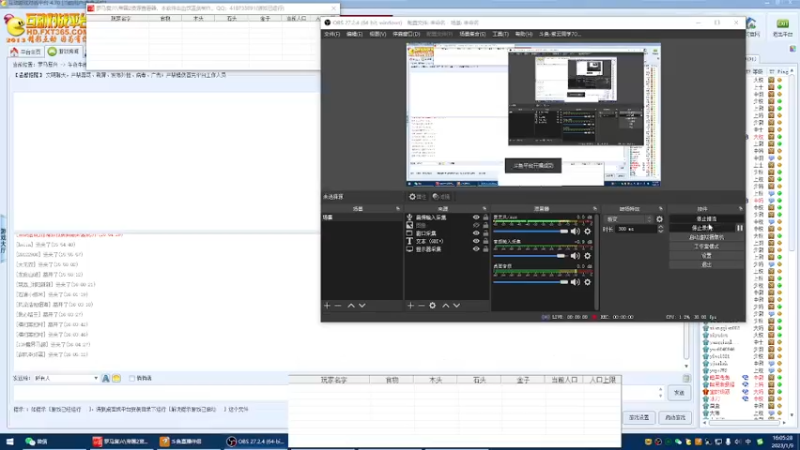Click the 停止推流 button

pos(706,219)
